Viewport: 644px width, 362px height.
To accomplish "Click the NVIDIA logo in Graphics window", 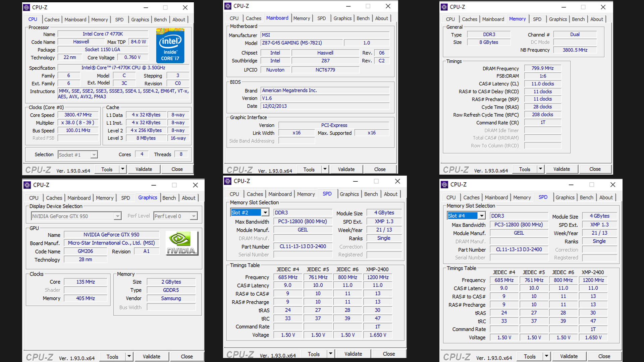I will tap(181, 243).
